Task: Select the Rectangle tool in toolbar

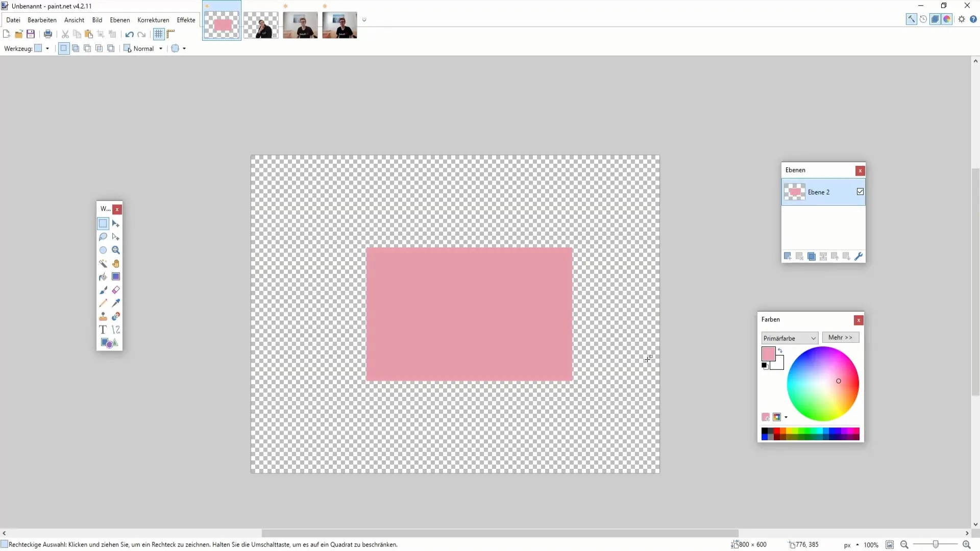Action: 116,277
